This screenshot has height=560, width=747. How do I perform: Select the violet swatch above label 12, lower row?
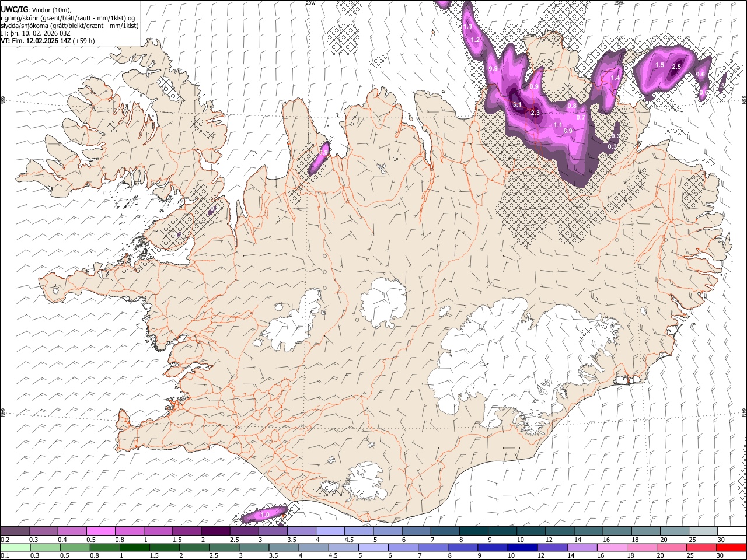pos(551,547)
